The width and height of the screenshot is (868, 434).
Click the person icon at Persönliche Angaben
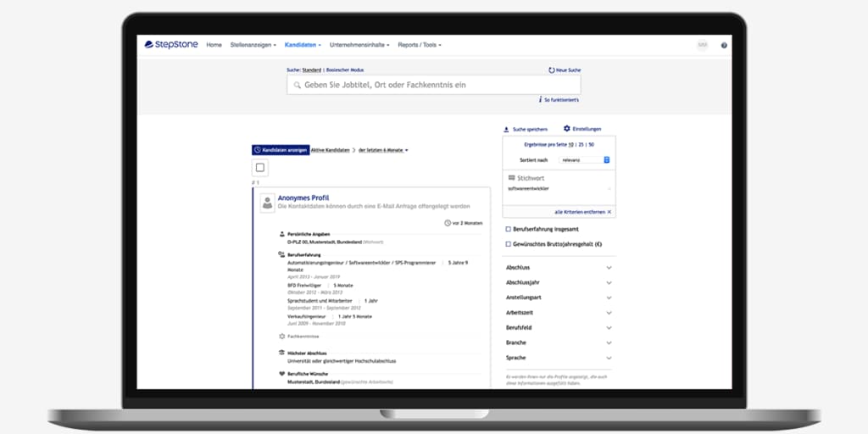pos(281,234)
